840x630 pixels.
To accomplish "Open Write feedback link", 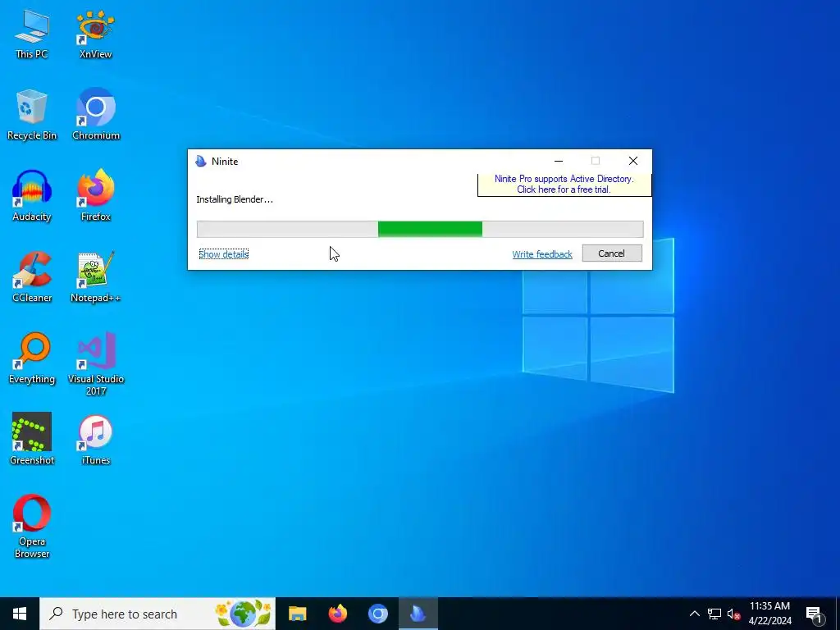I will click(x=542, y=254).
